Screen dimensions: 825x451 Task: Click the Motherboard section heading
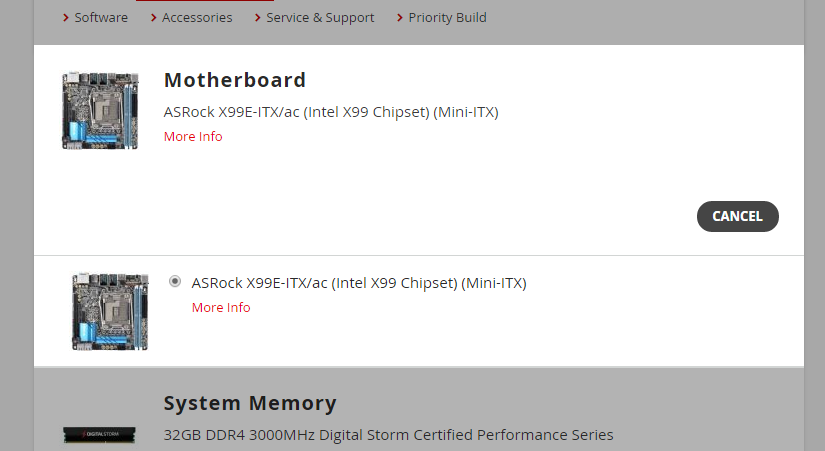pos(235,80)
